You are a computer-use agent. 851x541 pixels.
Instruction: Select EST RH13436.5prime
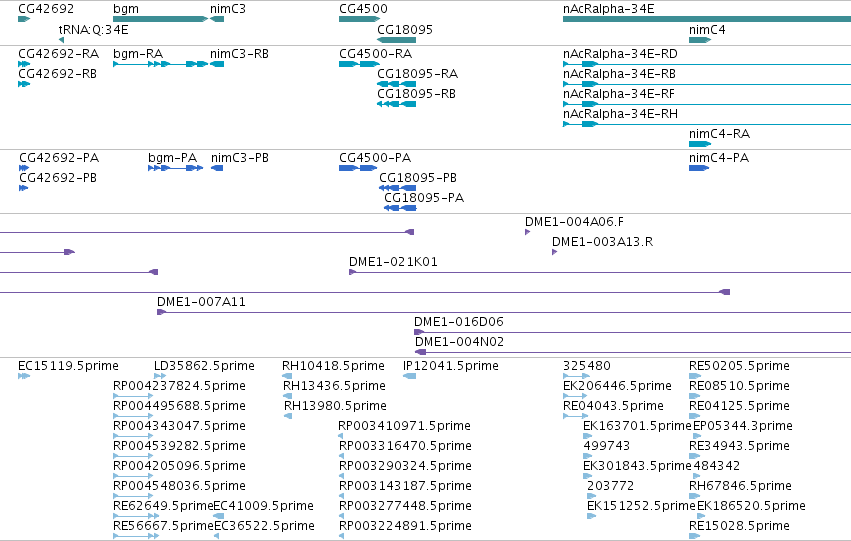click(x=334, y=386)
